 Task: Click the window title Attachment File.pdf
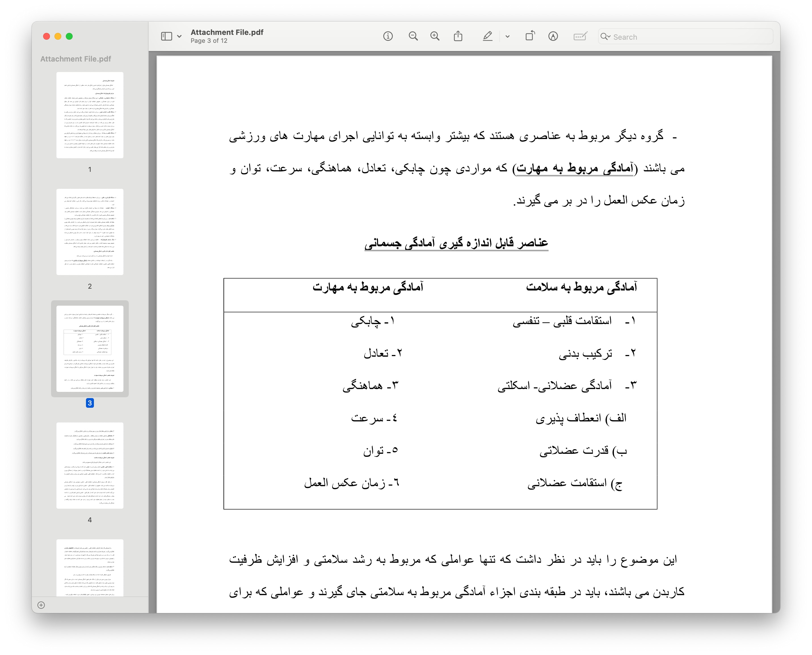click(x=227, y=32)
